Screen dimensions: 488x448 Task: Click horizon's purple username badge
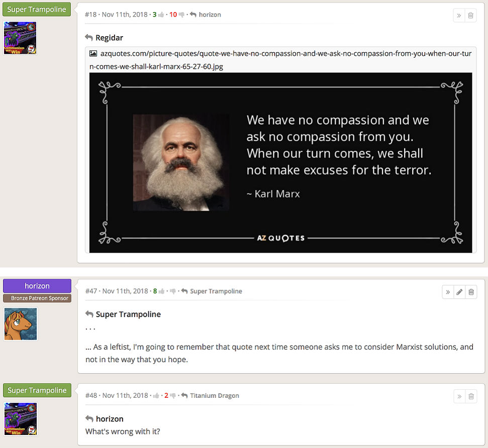(x=37, y=286)
